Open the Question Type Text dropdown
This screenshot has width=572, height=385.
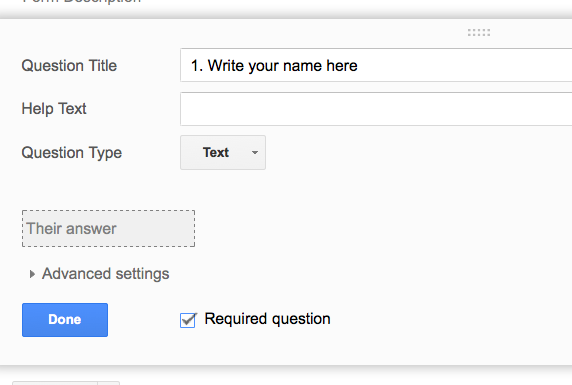[x=223, y=153]
